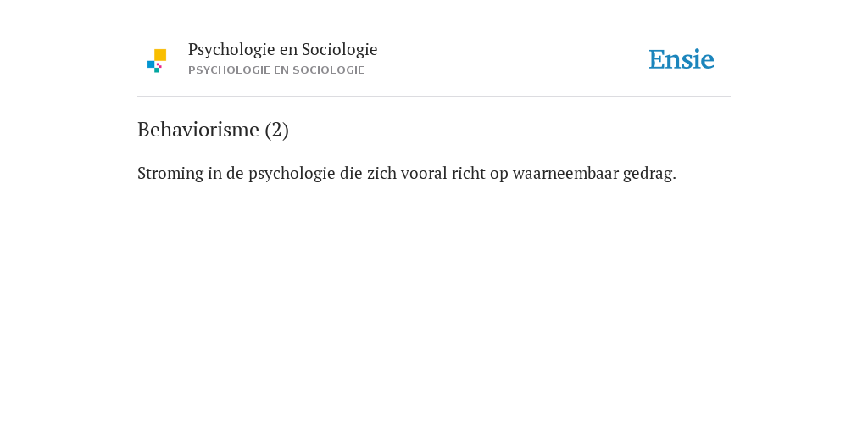Click the word Stroming in the definition
Image resolution: width=868 pixels, height=434 pixels.
click(x=170, y=173)
